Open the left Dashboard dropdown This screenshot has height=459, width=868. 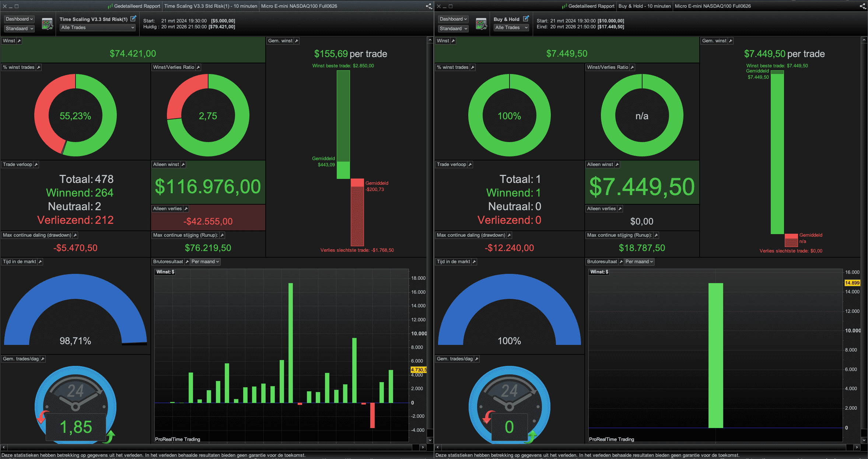pos(19,19)
